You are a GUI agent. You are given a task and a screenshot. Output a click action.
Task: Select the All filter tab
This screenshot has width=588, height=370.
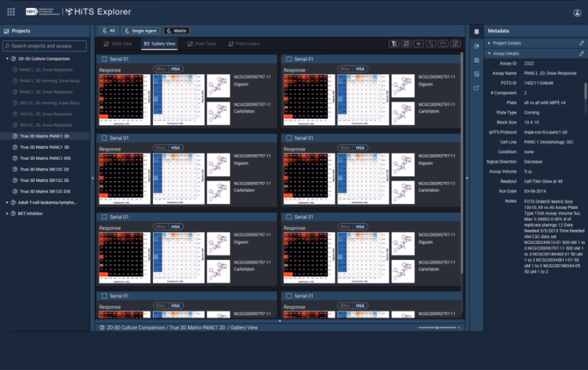(109, 31)
